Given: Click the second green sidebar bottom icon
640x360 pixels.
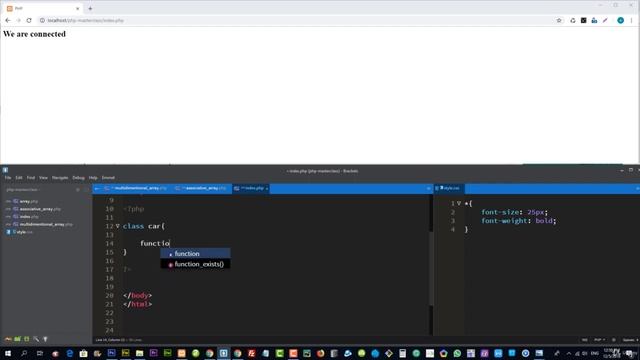Looking at the screenshot, I should [x=18, y=339].
